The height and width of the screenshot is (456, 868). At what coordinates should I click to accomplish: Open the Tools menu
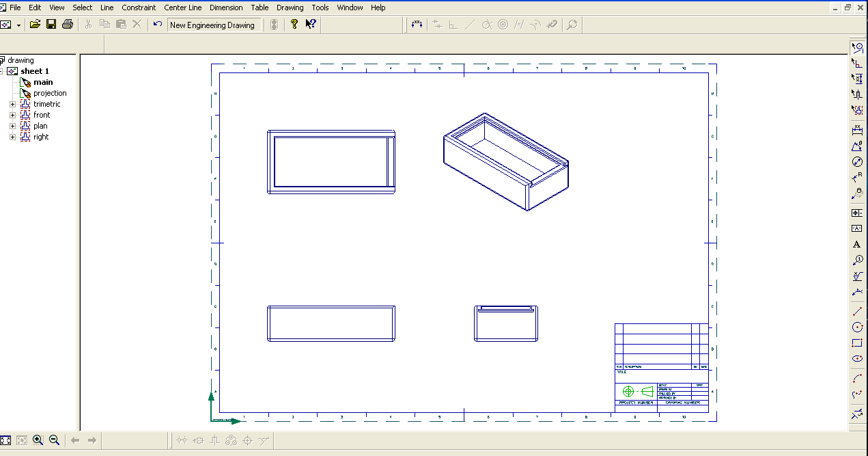(x=320, y=8)
